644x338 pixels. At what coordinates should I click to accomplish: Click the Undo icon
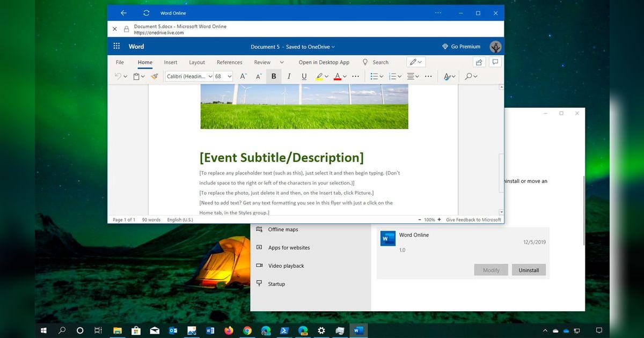(118, 76)
